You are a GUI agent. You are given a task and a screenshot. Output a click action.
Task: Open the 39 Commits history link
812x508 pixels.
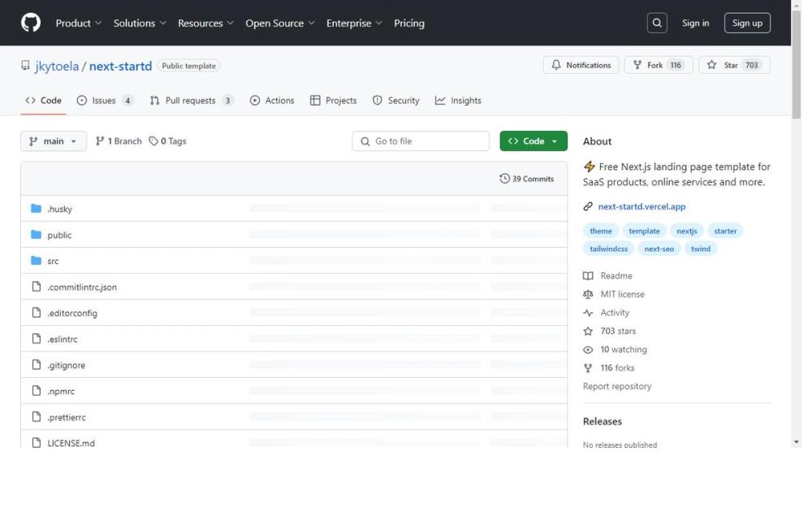[527, 178]
